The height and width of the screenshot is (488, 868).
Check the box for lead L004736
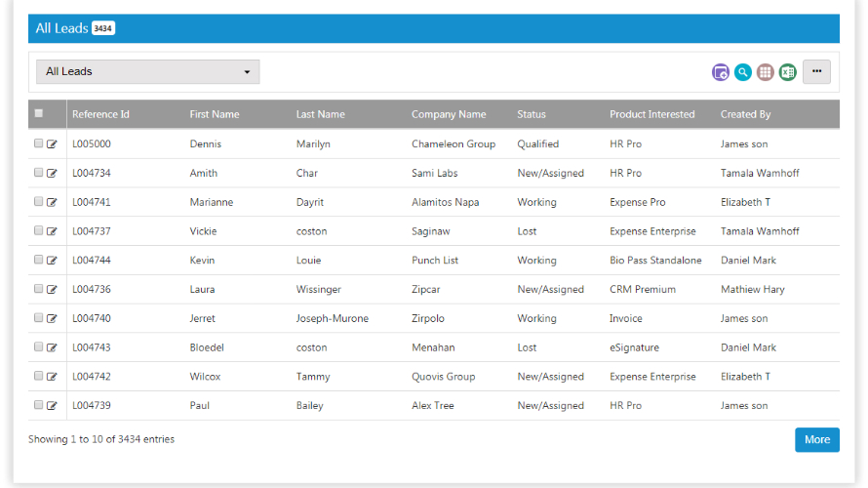(38, 289)
